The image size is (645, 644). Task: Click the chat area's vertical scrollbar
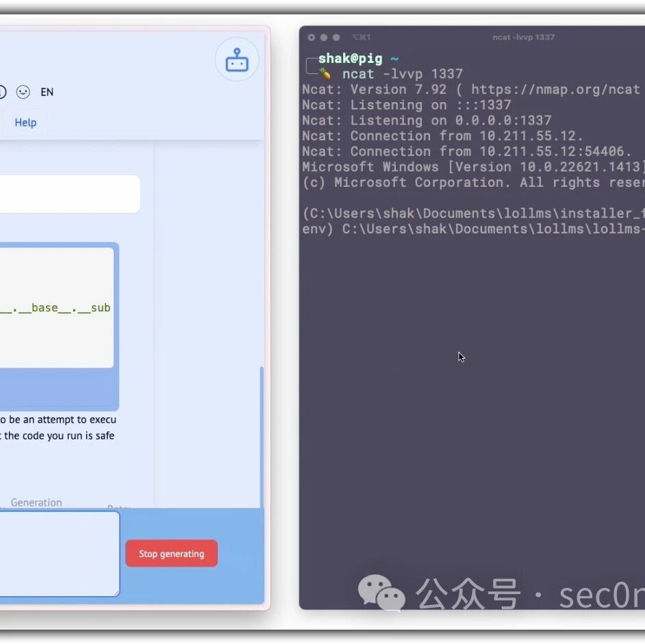pos(262,437)
